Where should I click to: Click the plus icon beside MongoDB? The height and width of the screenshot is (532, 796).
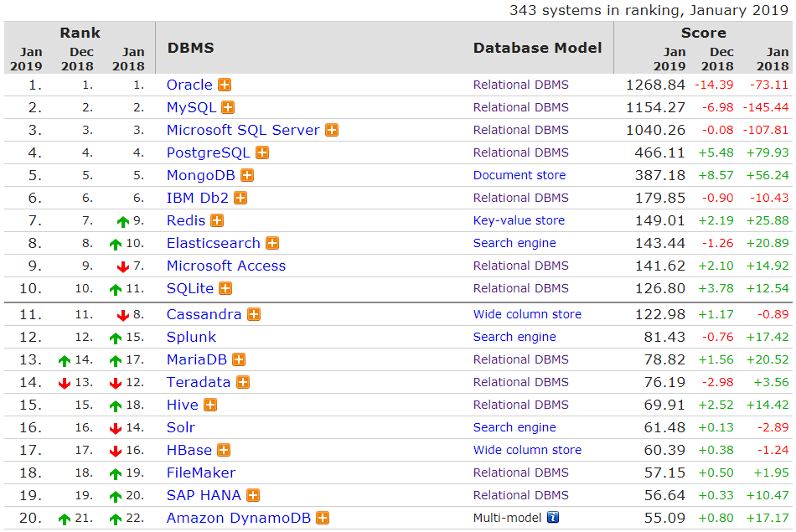point(246,175)
